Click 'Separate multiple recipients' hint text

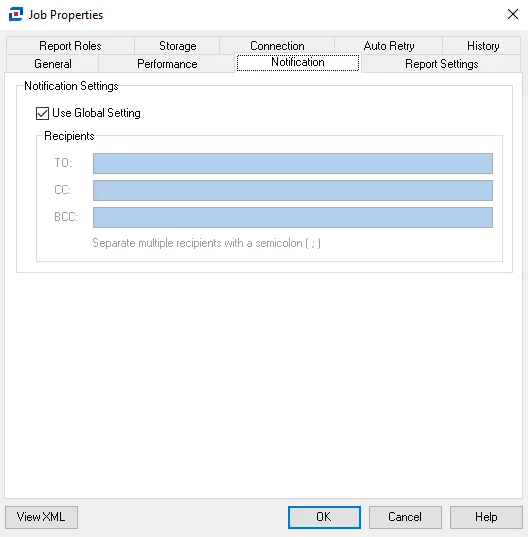[x=206, y=243]
